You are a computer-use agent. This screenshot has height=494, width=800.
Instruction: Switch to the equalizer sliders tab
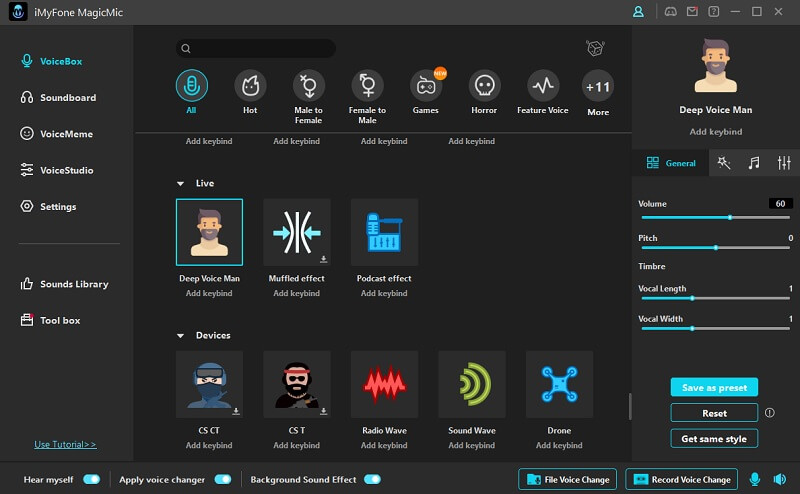(x=784, y=163)
